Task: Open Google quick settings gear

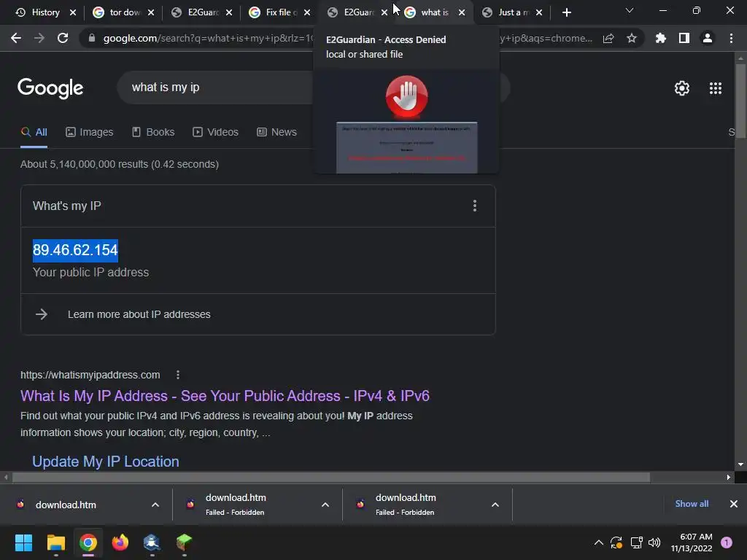Action: (682, 88)
